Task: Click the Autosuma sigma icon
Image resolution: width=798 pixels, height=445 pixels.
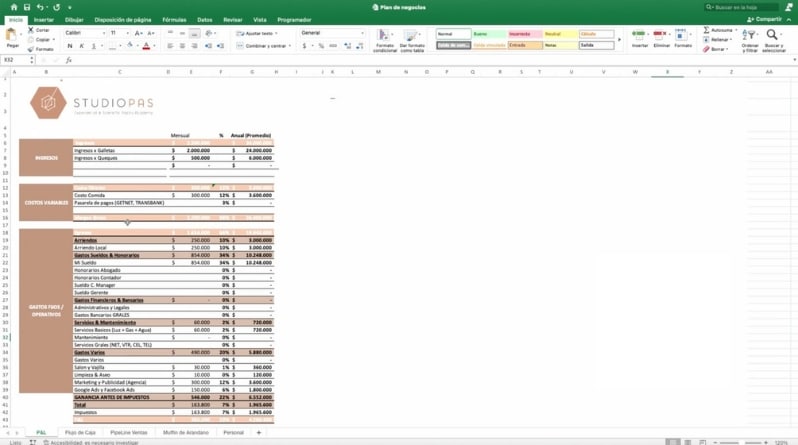Action: point(706,30)
